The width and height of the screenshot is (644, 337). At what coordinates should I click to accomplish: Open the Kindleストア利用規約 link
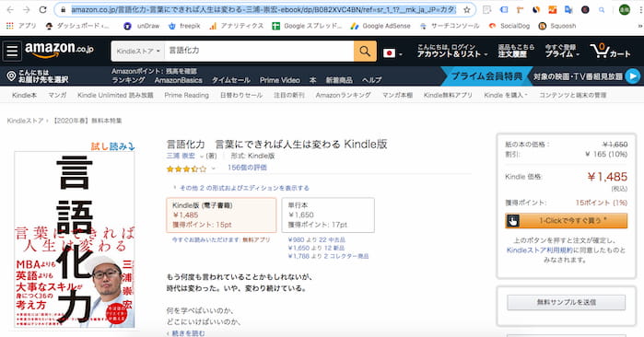540,250
